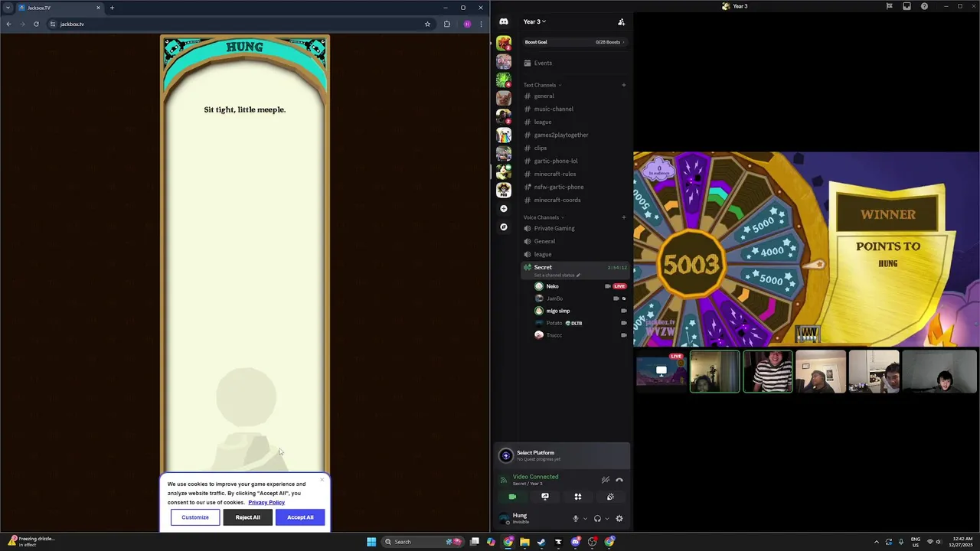Select the Jackbox.TV browser tab
The width and height of the screenshot is (980, 551).
(59, 8)
